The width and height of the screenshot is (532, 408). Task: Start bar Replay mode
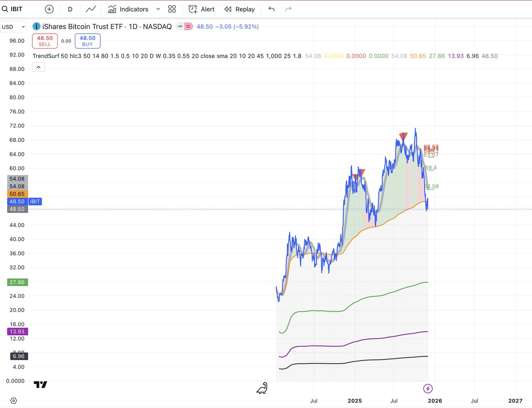239,9
